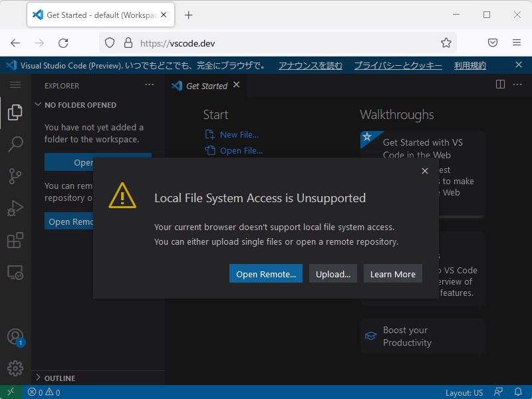Viewport: 532px width, 399px height.
Task: Open the Explorer view in the activity bar
Action: click(15, 112)
